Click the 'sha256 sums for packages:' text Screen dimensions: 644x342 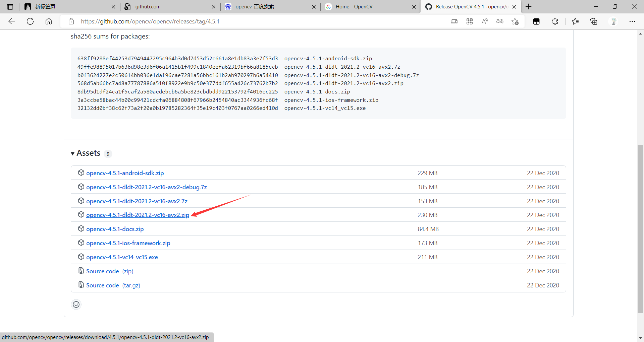pos(110,36)
